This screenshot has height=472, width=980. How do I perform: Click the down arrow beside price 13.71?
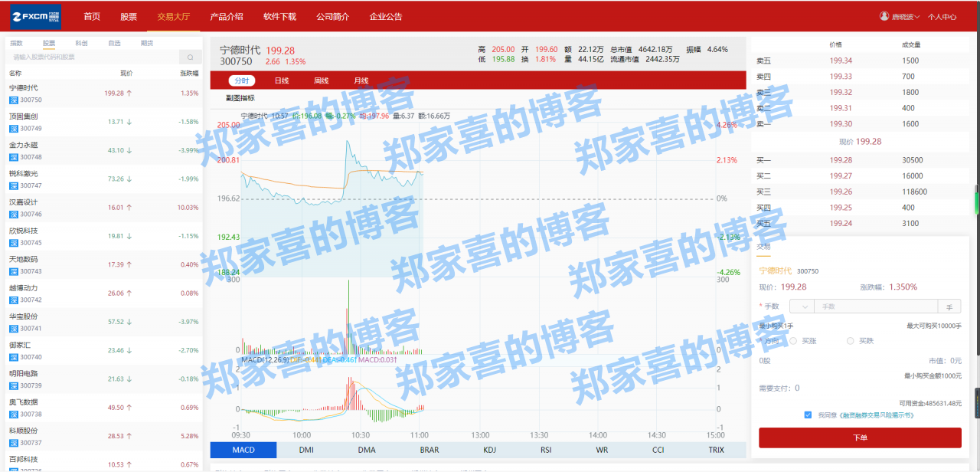point(129,122)
